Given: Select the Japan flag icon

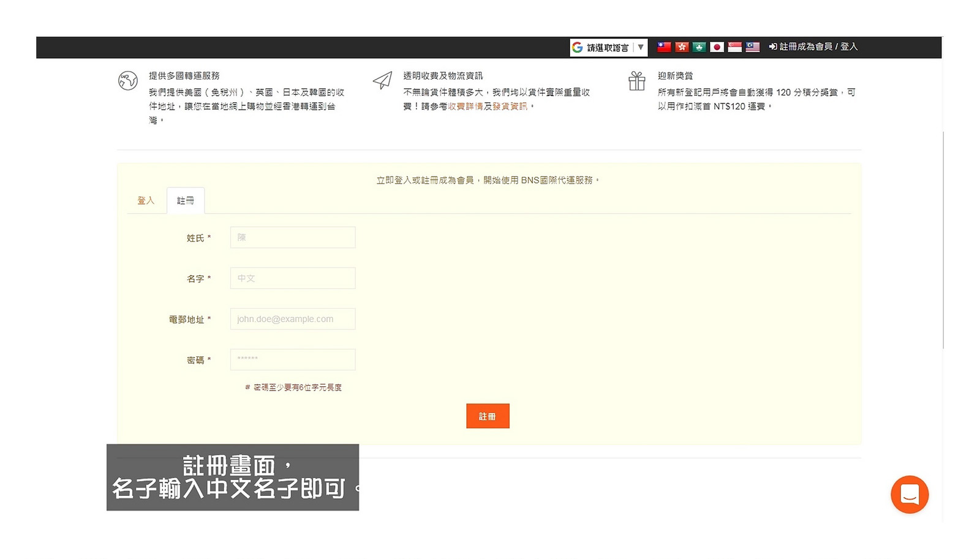Looking at the screenshot, I should [717, 47].
